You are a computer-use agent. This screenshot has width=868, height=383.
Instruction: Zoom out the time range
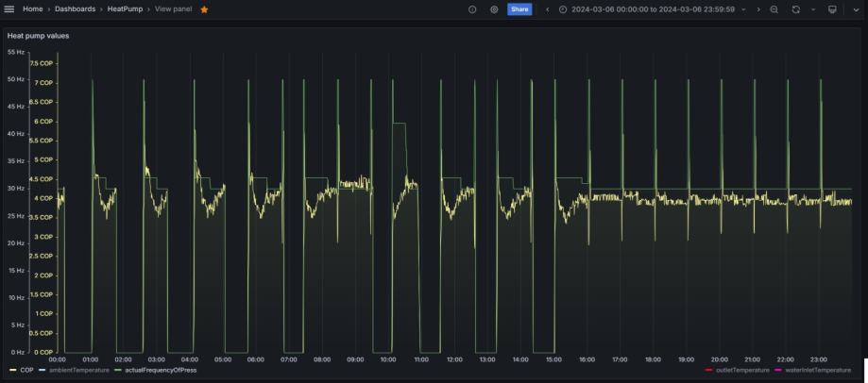click(x=774, y=9)
